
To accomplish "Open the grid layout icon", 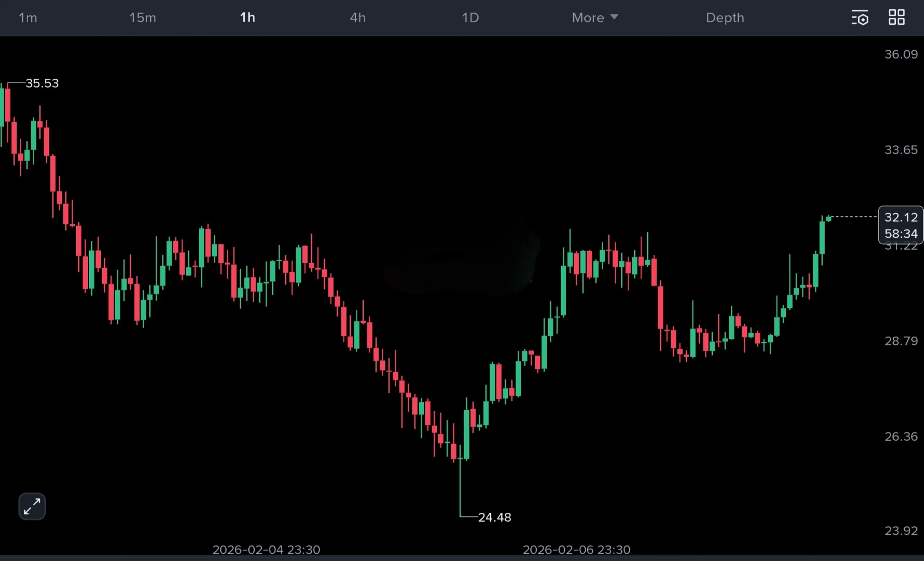I will click(x=896, y=18).
